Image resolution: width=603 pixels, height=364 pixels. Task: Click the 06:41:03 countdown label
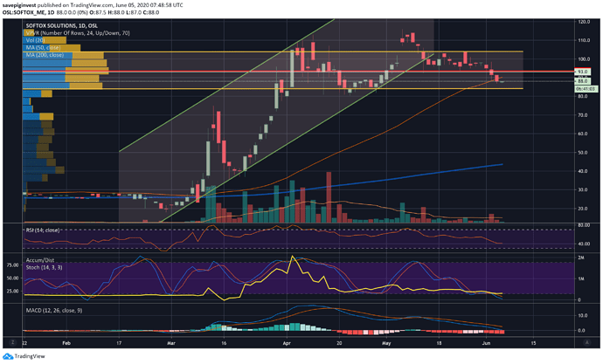tap(586, 89)
